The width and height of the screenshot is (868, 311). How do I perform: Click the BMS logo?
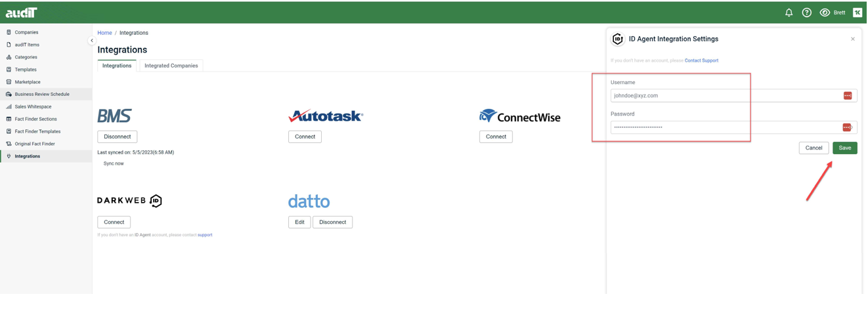pos(114,116)
